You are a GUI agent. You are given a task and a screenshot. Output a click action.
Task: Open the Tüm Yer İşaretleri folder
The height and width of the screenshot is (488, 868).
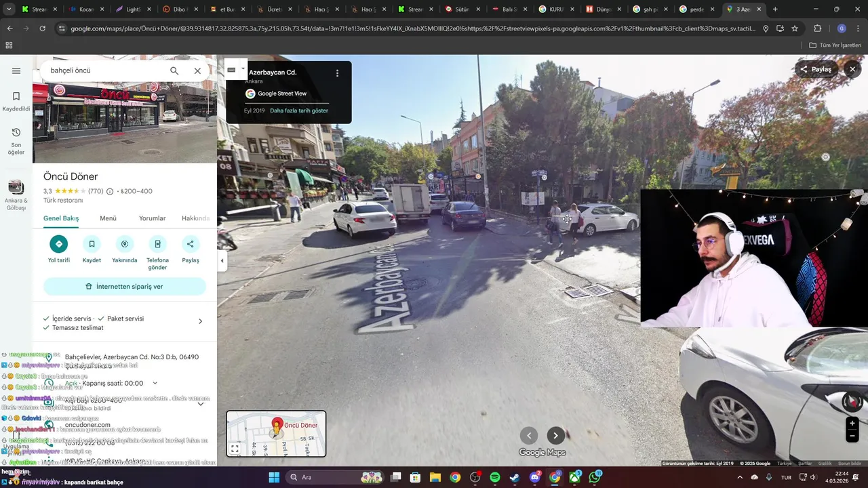835,45
